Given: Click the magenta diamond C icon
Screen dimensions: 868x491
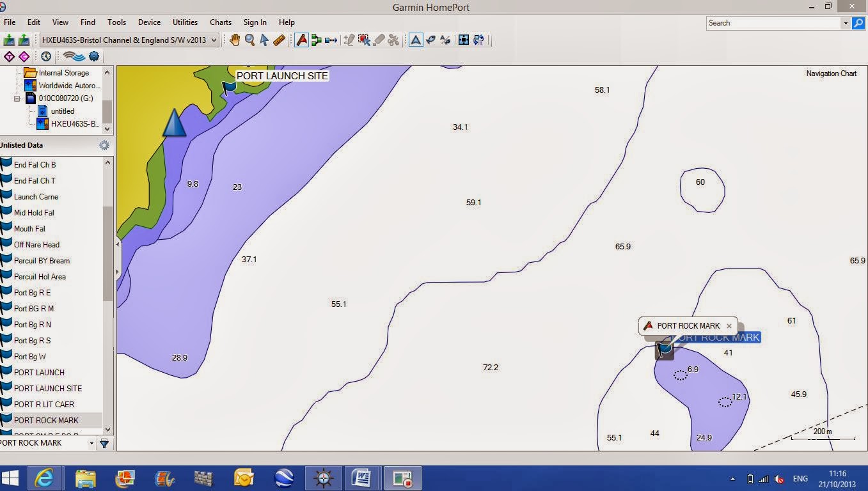Looking at the screenshot, I should [24, 57].
